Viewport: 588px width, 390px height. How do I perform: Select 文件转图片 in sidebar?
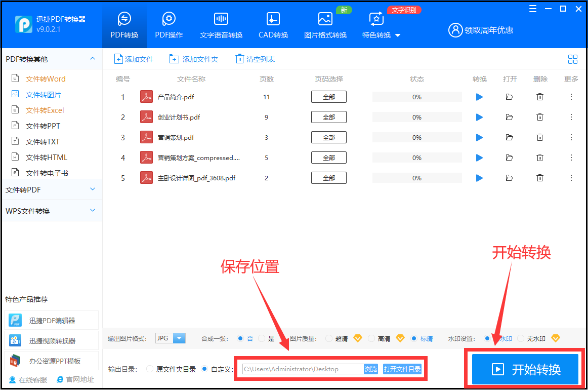(43, 95)
